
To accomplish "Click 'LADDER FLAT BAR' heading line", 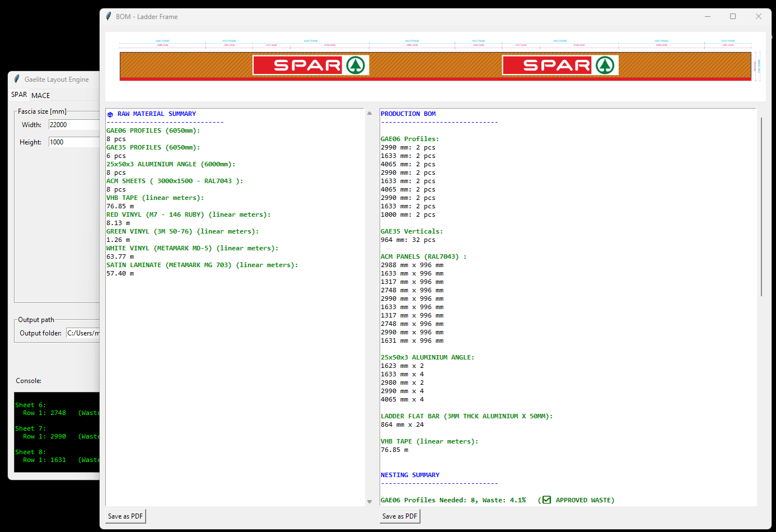I will pyautogui.click(x=467, y=416).
